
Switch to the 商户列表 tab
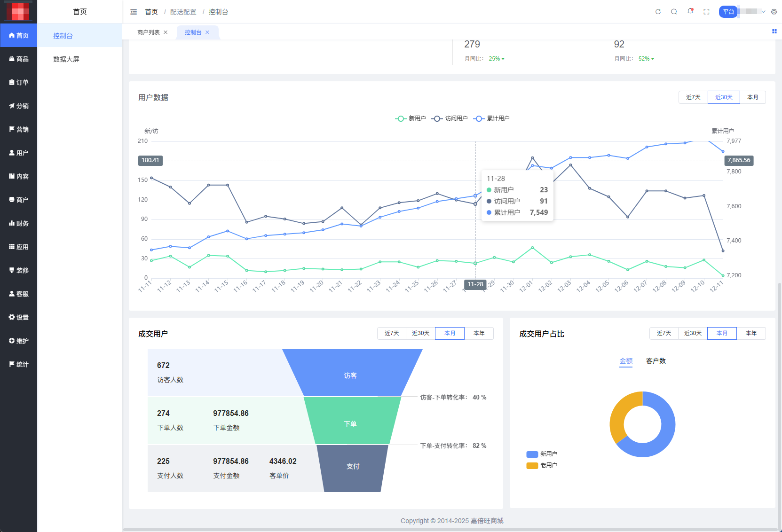point(149,32)
